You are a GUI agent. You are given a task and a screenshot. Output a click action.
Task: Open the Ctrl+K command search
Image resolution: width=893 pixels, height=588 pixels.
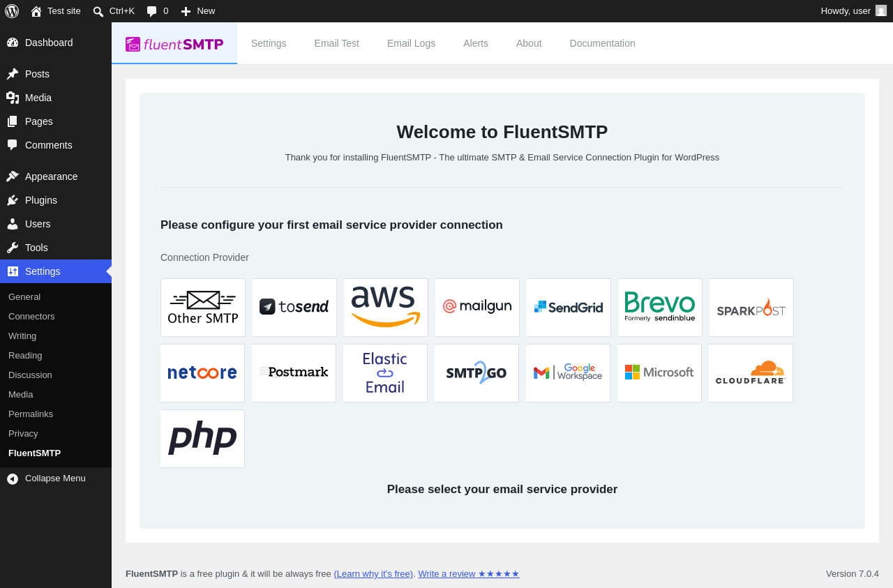114,11
